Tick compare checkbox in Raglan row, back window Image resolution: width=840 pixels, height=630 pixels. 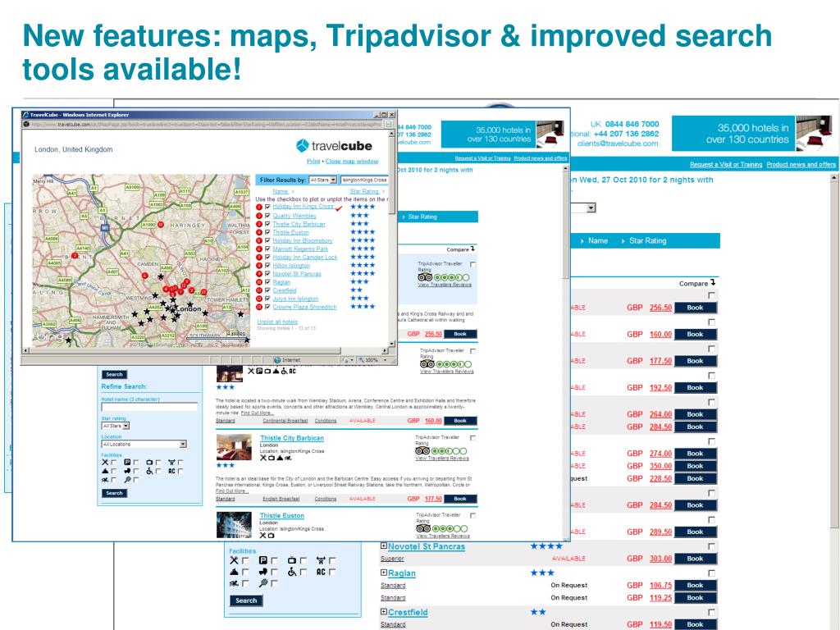pos(711,573)
